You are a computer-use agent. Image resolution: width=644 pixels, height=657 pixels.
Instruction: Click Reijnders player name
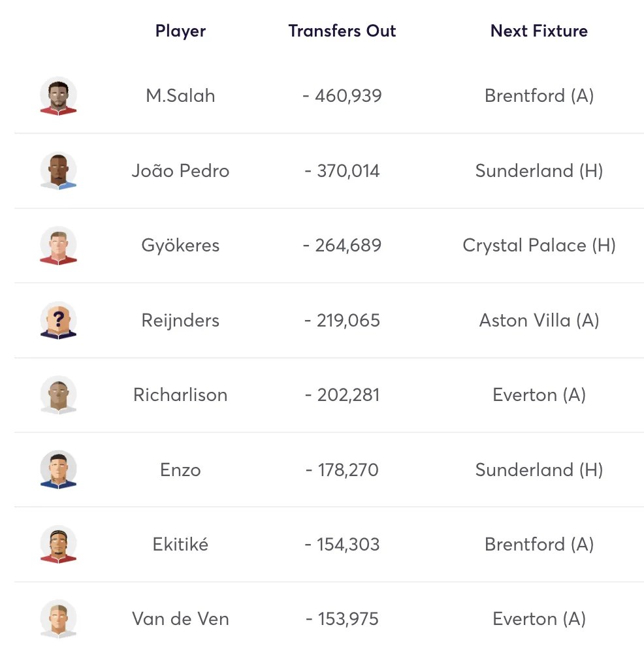pyautogui.click(x=180, y=321)
